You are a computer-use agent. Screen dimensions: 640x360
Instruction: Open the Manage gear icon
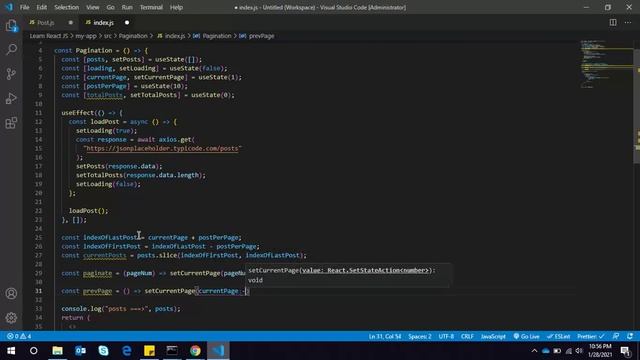(11, 318)
